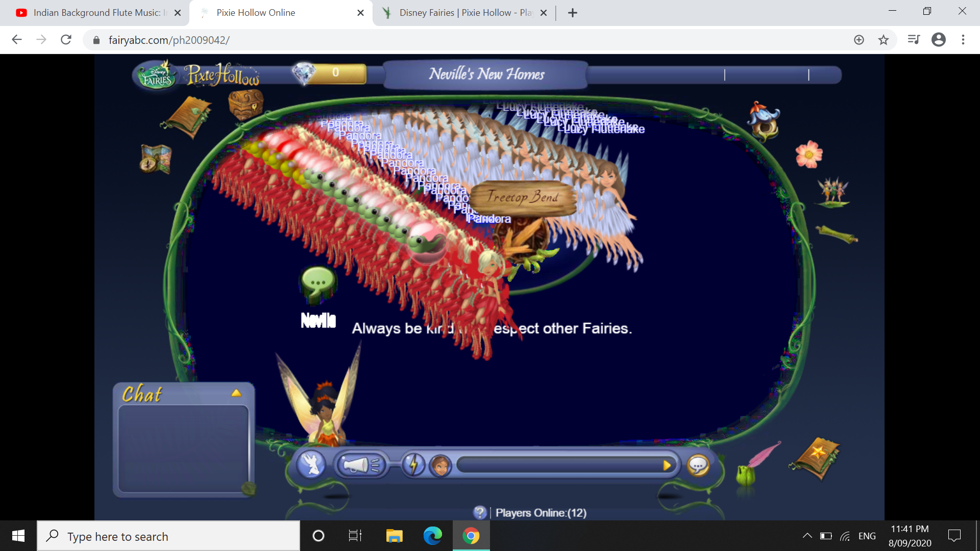Click the question mark next to Players Online
This screenshot has height=551, width=980.
[x=480, y=513]
